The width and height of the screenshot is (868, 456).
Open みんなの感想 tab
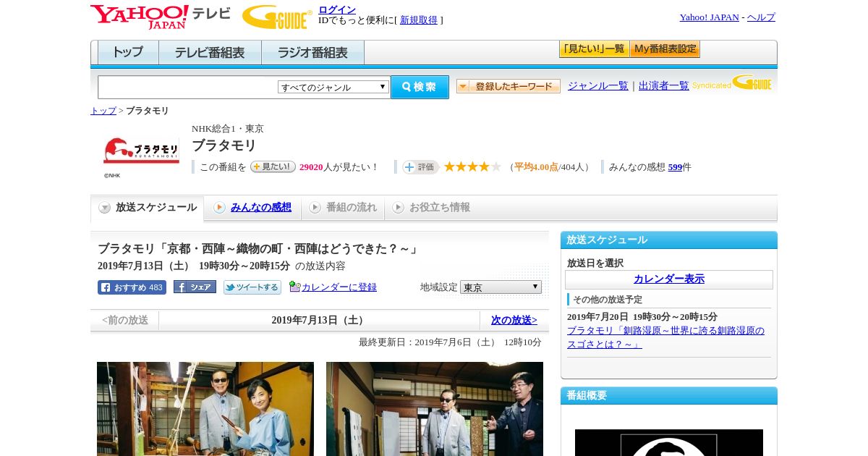coord(261,208)
